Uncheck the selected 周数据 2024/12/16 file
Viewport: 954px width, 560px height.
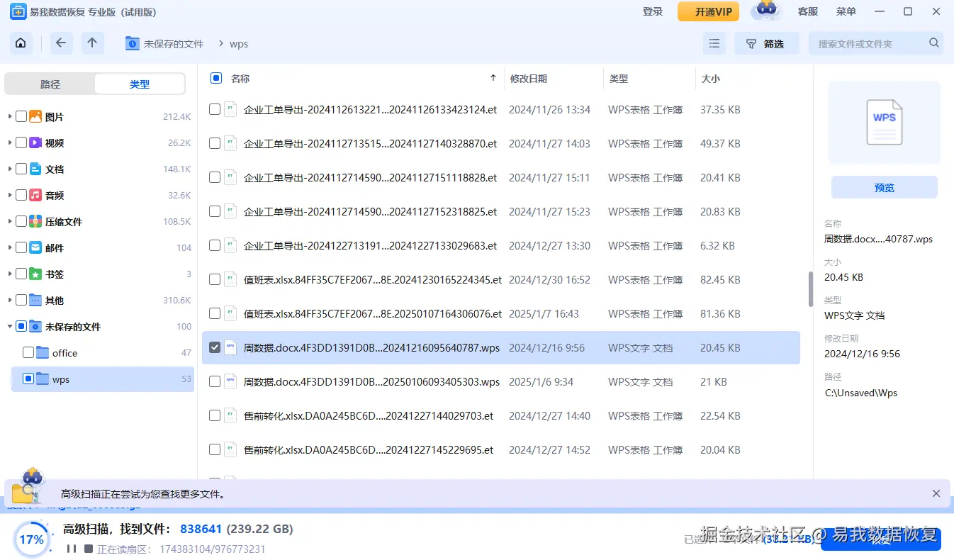[215, 347]
